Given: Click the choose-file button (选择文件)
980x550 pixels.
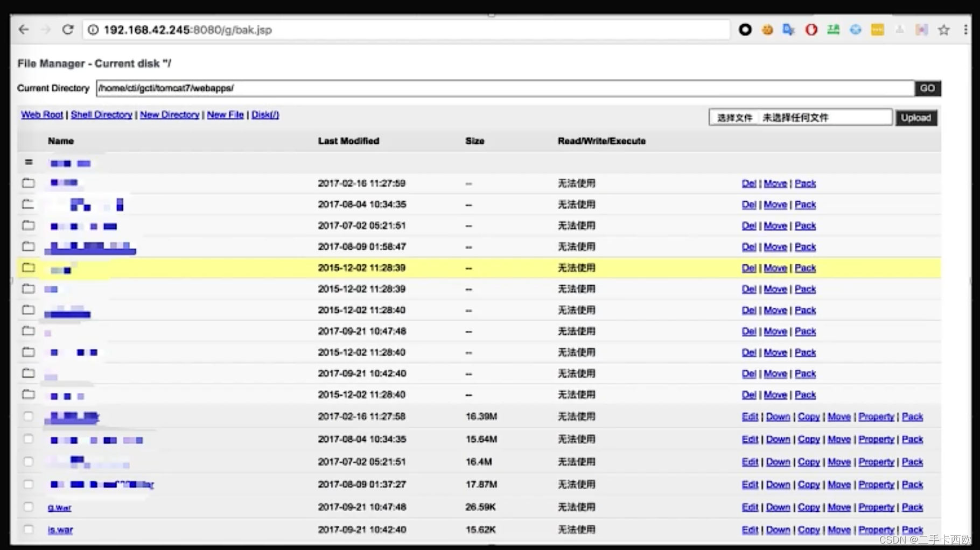Looking at the screenshot, I should tap(734, 118).
